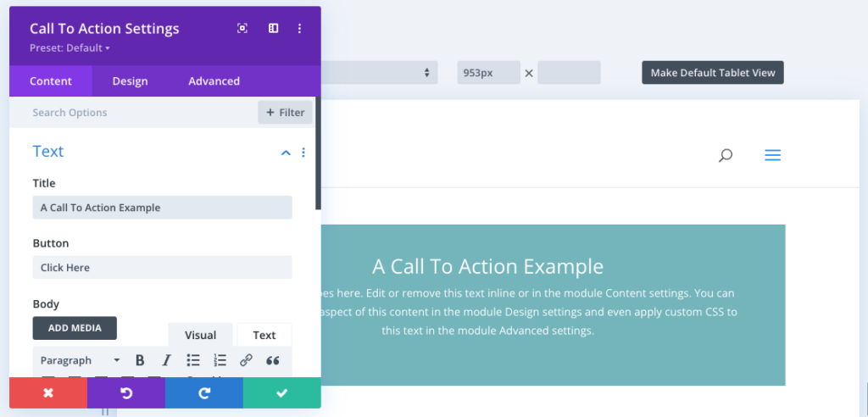This screenshot has width=868, height=417.
Task: Collapse the Text section chevron
Action: tap(286, 153)
